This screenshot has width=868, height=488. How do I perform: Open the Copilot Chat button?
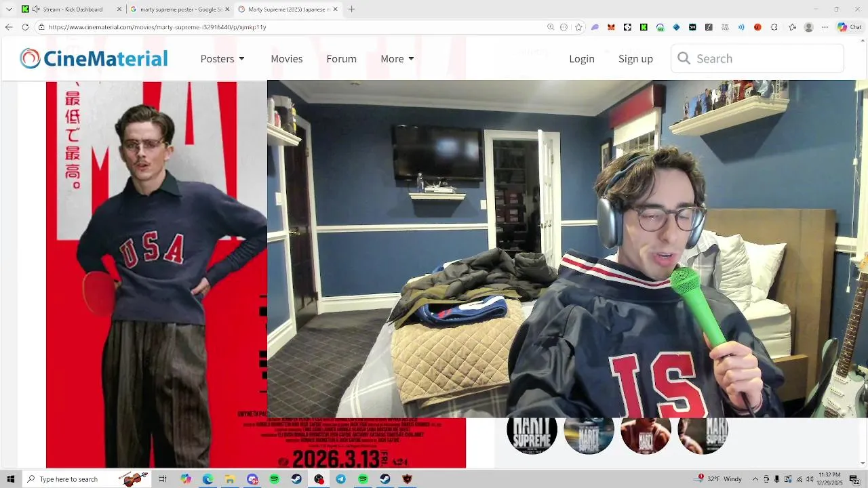(x=850, y=27)
